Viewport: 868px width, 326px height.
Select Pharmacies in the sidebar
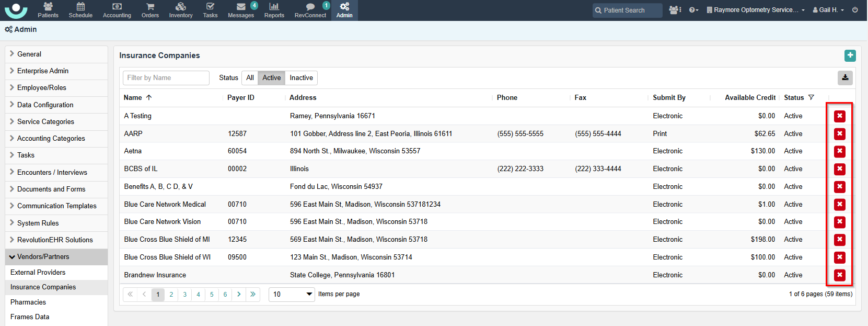click(x=28, y=302)
